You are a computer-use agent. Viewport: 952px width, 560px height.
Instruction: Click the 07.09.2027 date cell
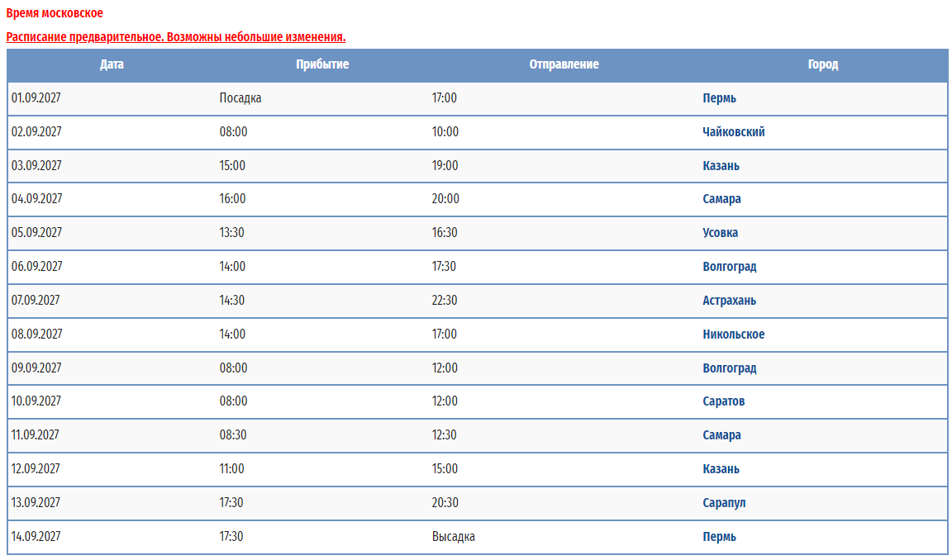click(x=36, y=301)
